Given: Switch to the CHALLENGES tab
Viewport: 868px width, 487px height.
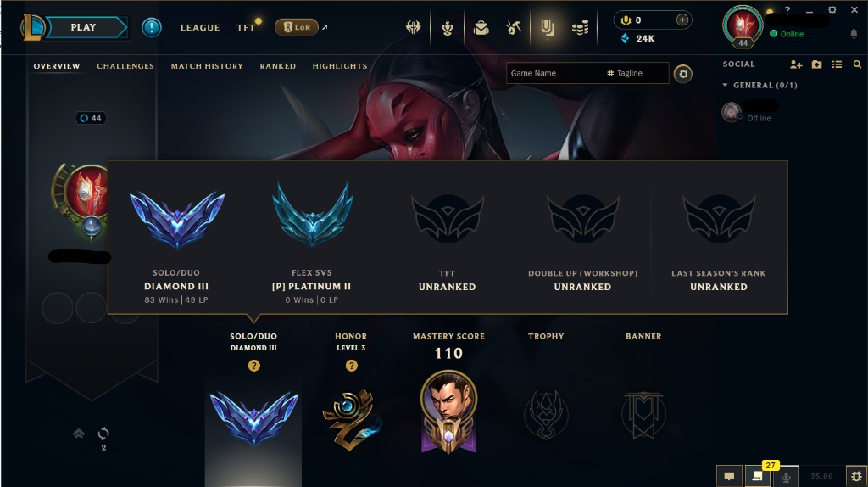Looking at the screenshot, I should click(x=125, y=66).
